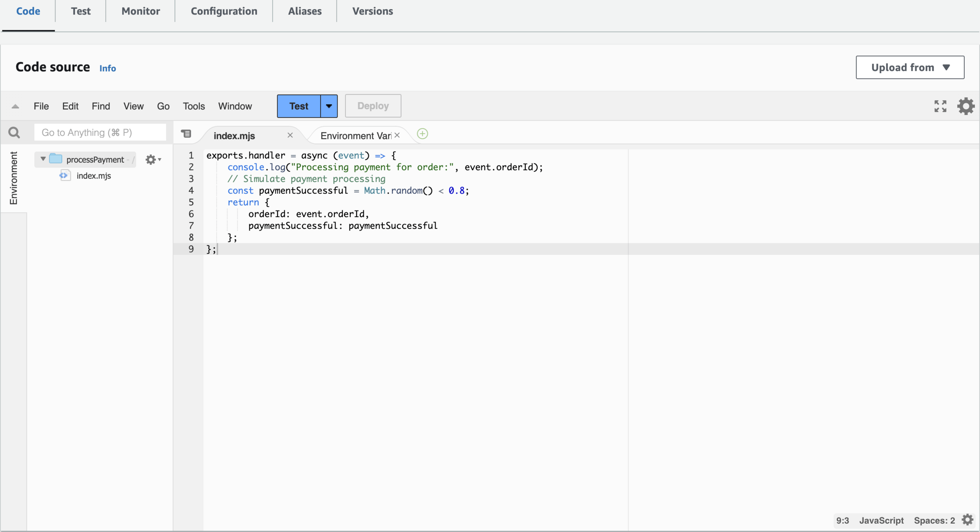The image size is (980, 532).
Task: Switch to the Configuration tab
Action: [224, 11]
